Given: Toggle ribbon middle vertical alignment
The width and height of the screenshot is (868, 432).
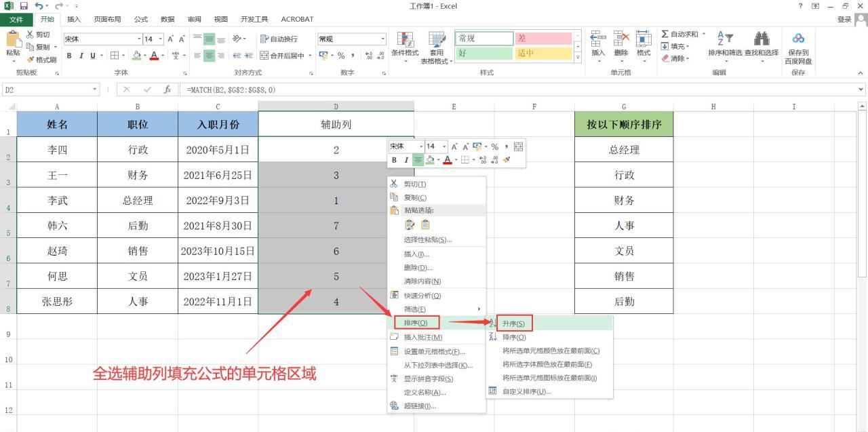Looking at the screenshot, I should point(210,39).
